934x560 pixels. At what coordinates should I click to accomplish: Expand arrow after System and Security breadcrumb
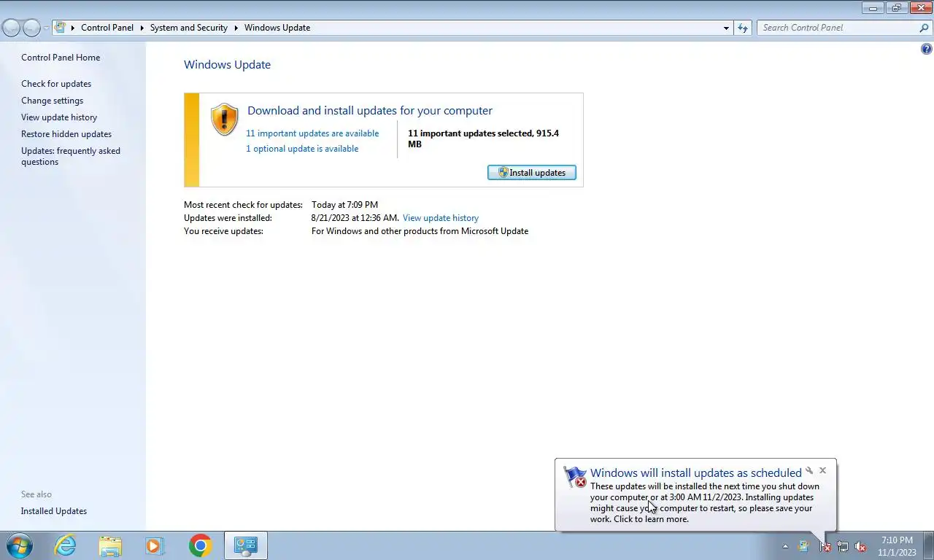tap(236, 28)
